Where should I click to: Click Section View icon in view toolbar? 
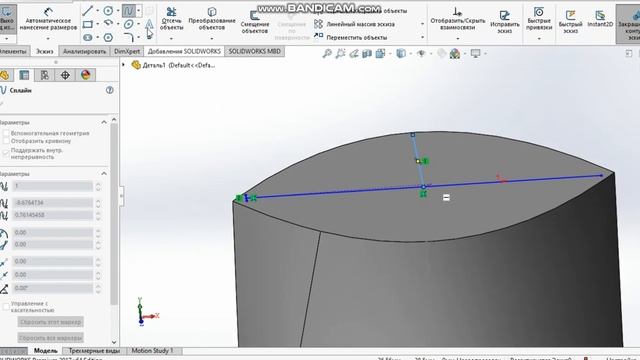point(367,53)
